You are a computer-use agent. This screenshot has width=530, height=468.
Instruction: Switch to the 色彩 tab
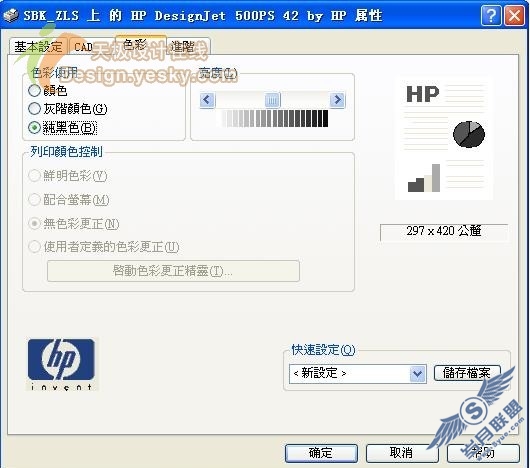tap(141, 44)
